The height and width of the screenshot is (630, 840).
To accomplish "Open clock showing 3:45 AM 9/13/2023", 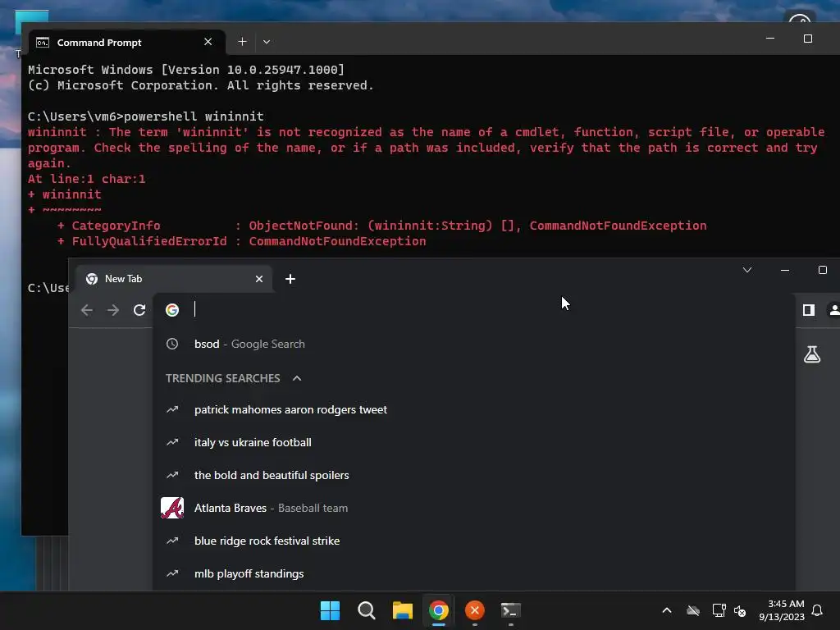I will click(x=782, y=610).
